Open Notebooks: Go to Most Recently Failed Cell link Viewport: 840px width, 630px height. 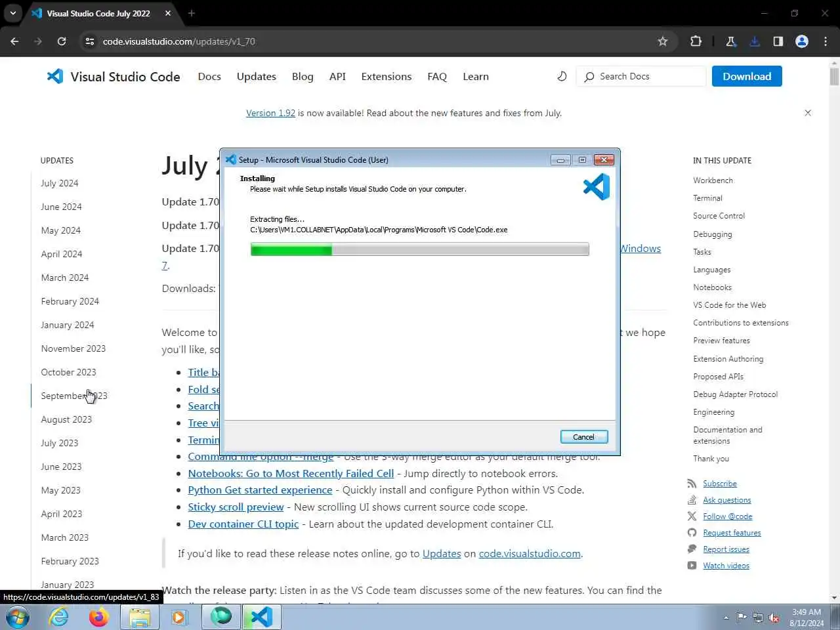(291, 473)
